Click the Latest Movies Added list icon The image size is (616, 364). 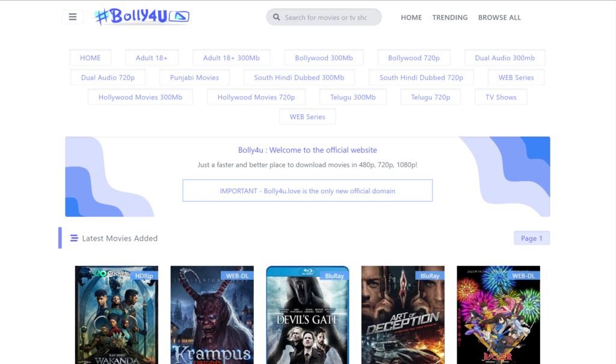pyautogui.click(x=74, y=238)
